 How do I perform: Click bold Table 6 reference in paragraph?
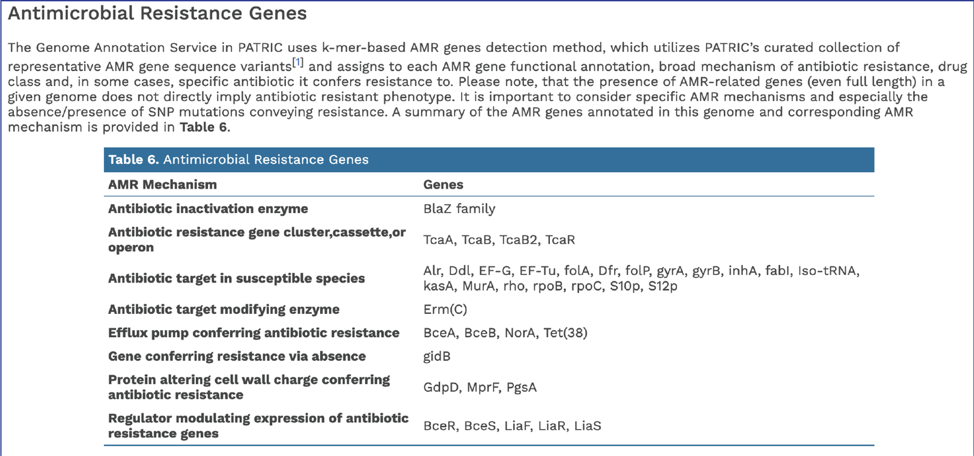204,128
